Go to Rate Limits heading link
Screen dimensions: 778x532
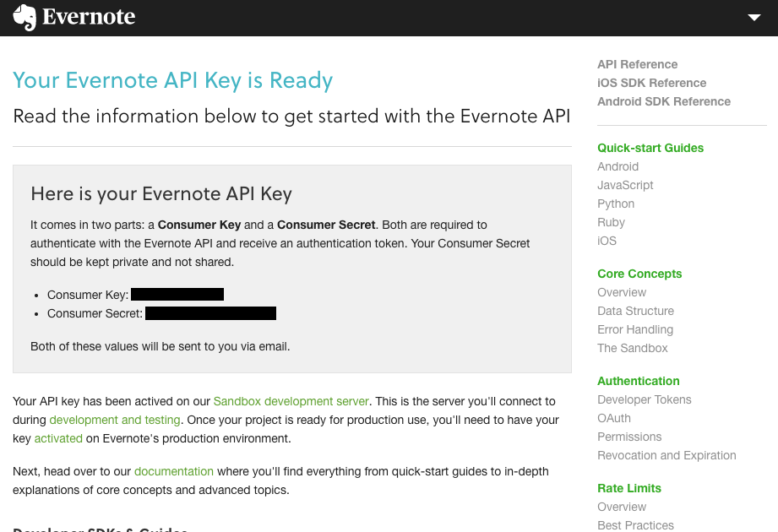tap(629, 488)
